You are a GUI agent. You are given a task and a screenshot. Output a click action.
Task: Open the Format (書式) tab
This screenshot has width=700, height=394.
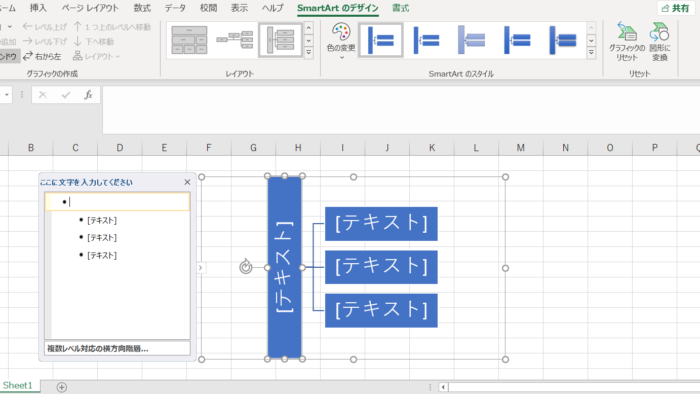click(x=400, y=8)
